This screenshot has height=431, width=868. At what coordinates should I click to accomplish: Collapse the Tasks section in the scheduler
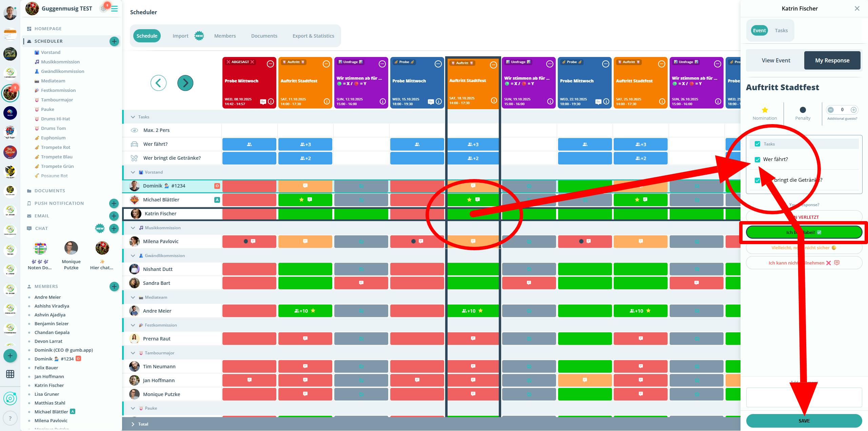pyautogui.click(x=133, y=117)
